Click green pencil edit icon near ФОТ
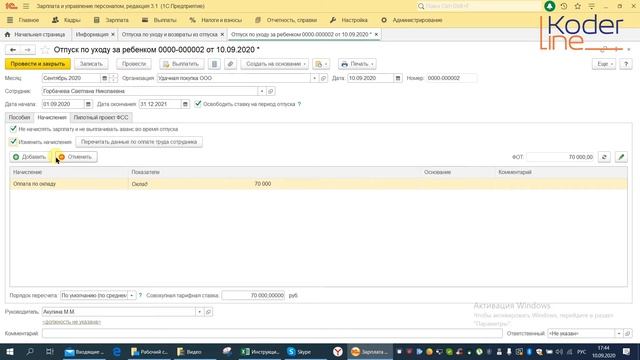640x360 pixels. pos(621,157)
